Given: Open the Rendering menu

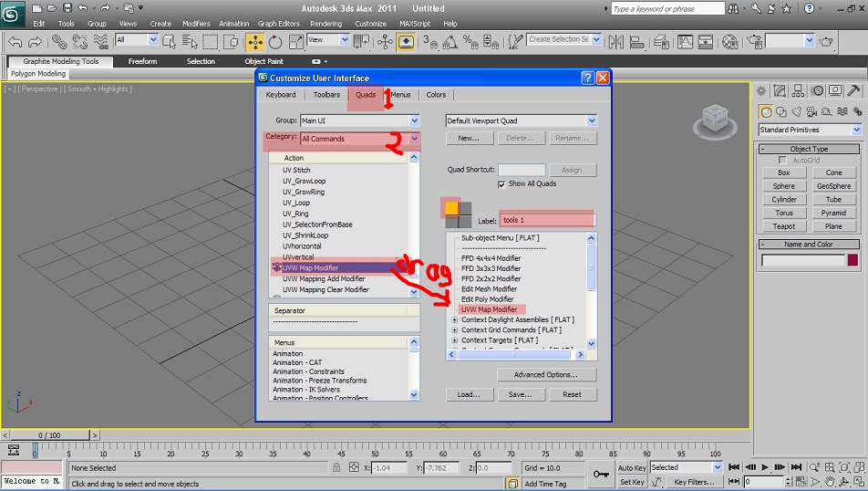Looking at the screenshot, I should tap(325, 24).
